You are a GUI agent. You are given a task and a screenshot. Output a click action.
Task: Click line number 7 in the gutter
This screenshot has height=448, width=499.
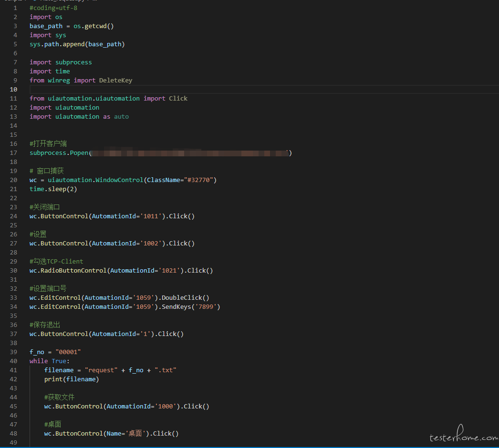(15, 62)
